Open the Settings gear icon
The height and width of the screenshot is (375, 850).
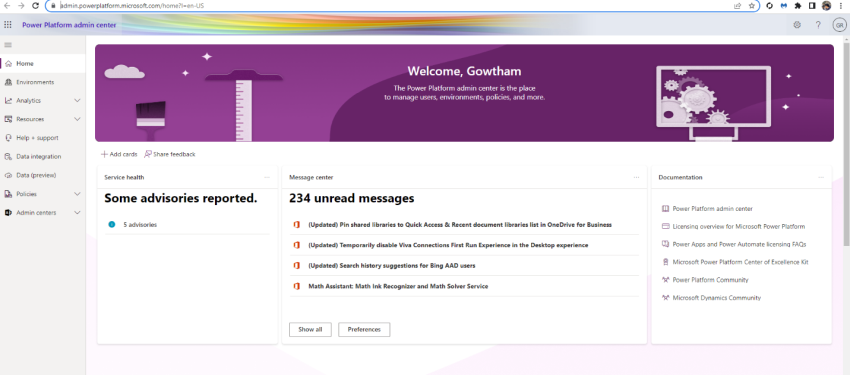pos(797,24)
